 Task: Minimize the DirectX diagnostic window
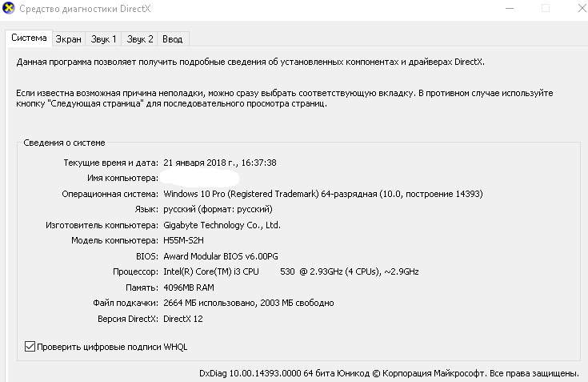(510, 8)
